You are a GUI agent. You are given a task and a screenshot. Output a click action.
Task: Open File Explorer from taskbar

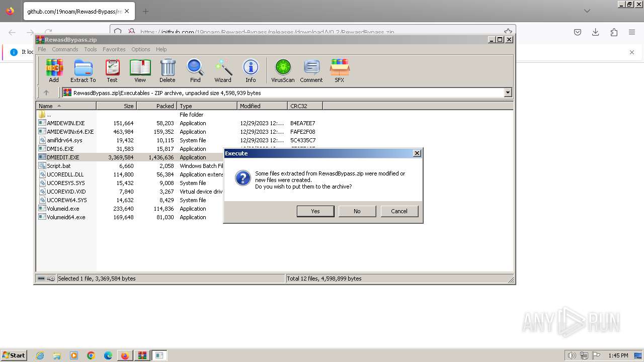(x=57, y=355)
